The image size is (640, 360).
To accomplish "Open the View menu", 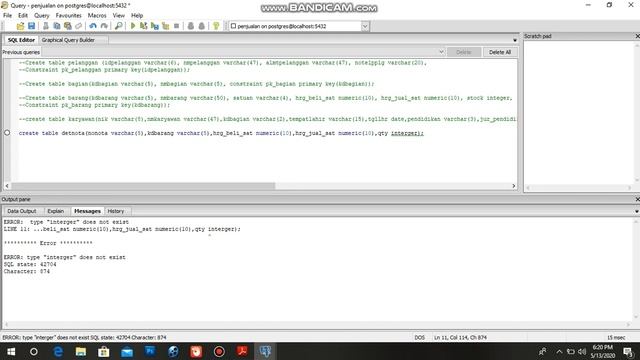I will tap(119, 16).
